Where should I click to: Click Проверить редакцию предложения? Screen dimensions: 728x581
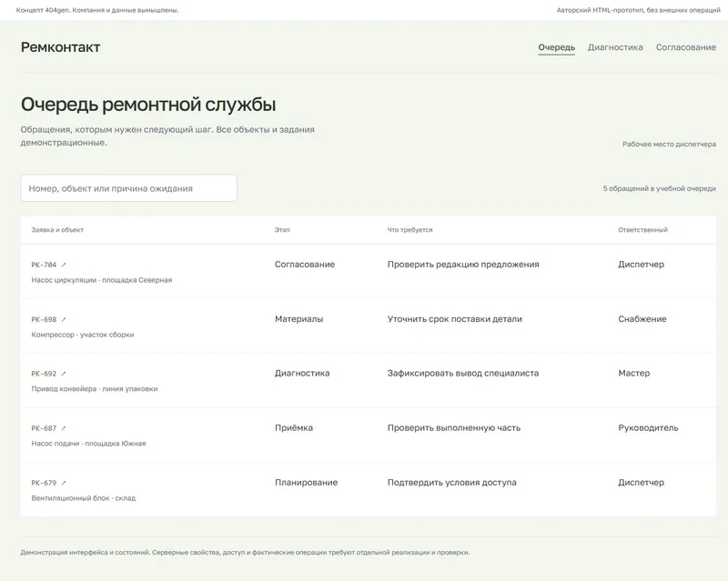tap(463, 265)
